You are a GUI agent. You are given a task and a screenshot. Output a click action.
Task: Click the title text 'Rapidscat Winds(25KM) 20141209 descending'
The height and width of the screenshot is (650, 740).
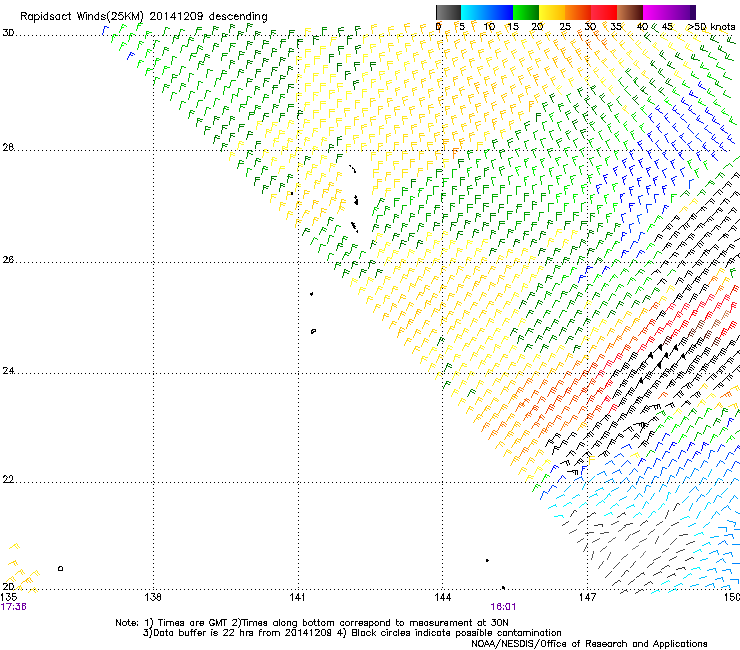143,17
